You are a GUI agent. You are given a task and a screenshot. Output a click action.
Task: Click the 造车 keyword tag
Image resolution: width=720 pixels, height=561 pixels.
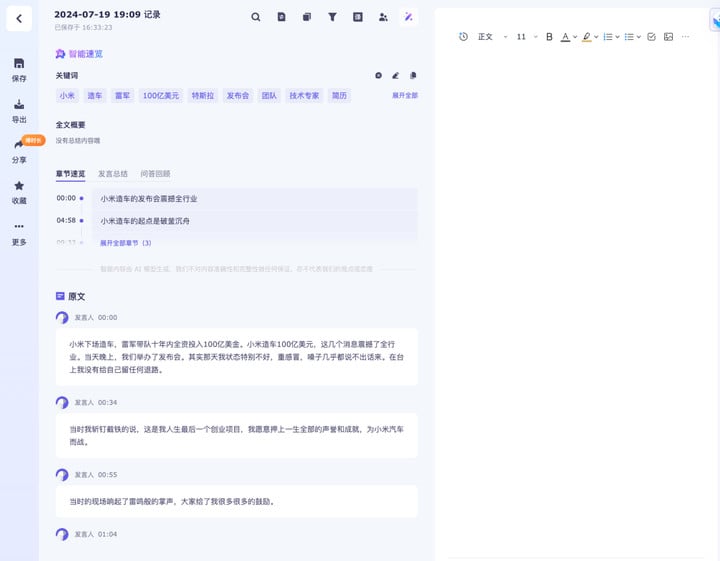(95, 95)
